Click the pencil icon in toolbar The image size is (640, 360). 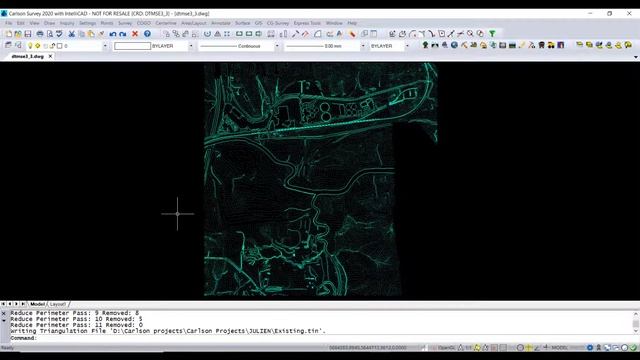coord(522,45)
